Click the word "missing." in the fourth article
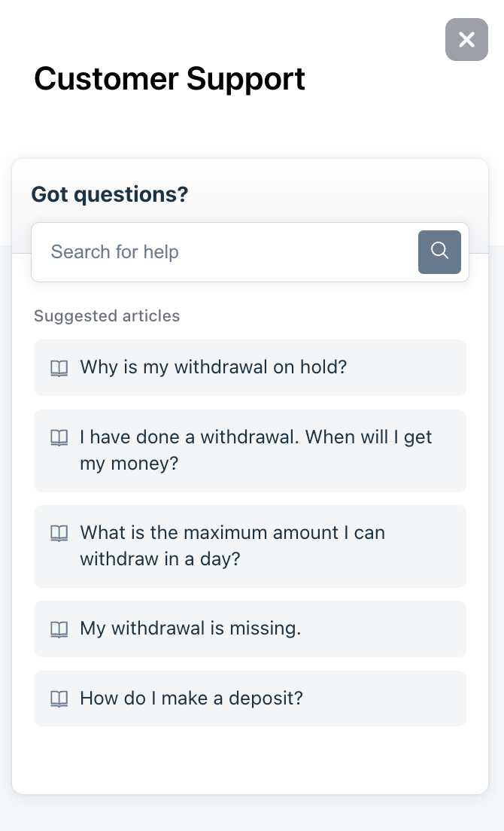 coord(269,629)
